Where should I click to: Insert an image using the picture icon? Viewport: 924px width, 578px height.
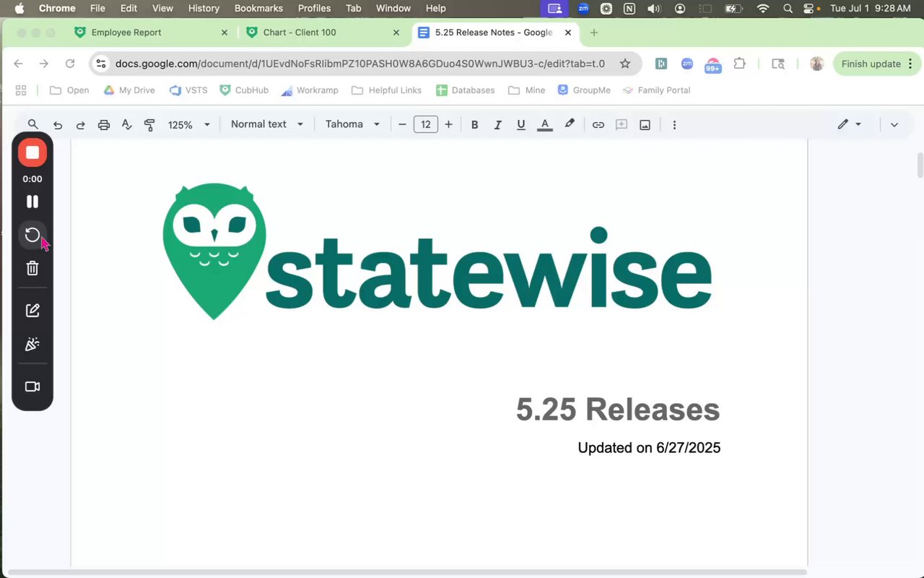pyautogui.click(x=645, y=125)
